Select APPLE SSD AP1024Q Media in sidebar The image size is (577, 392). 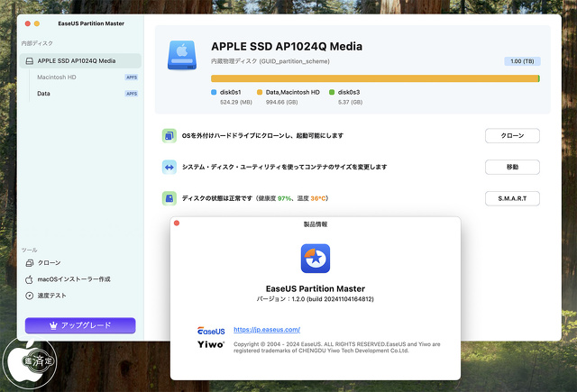click(80, 61)
